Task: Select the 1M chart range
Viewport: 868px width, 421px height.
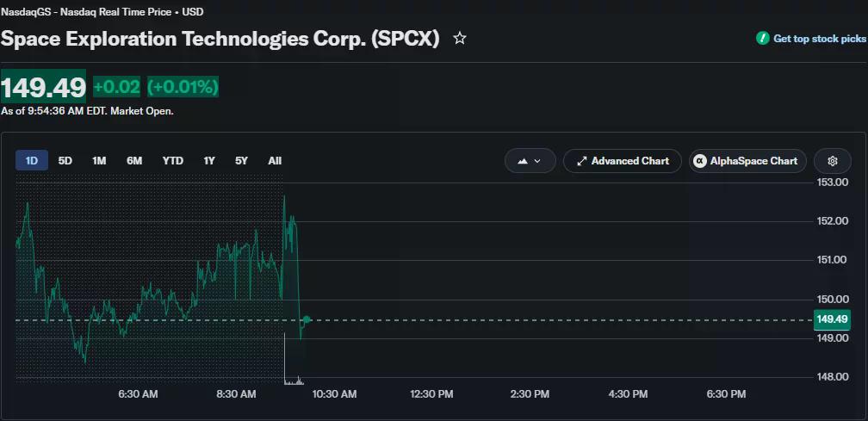Action: click(99, 160)
